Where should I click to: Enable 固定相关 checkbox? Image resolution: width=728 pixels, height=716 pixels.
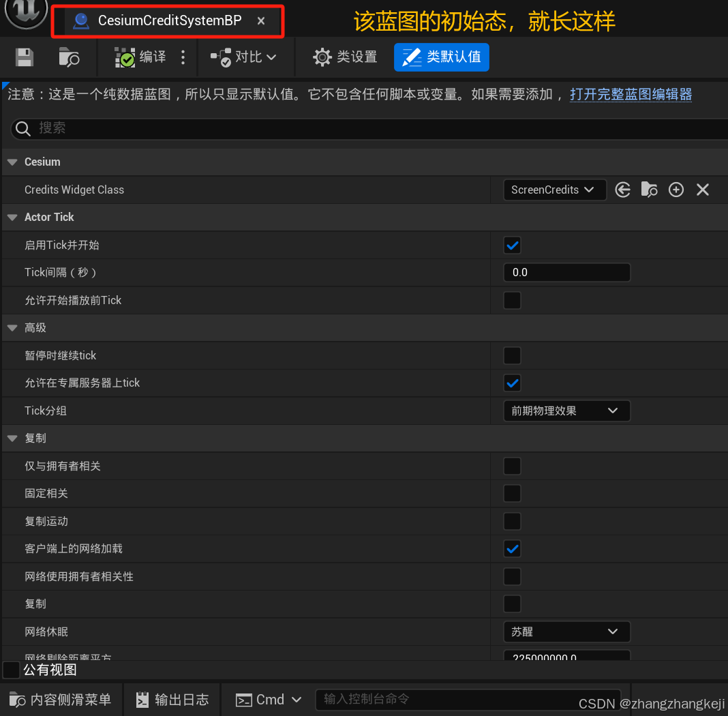tap(512, 494)
